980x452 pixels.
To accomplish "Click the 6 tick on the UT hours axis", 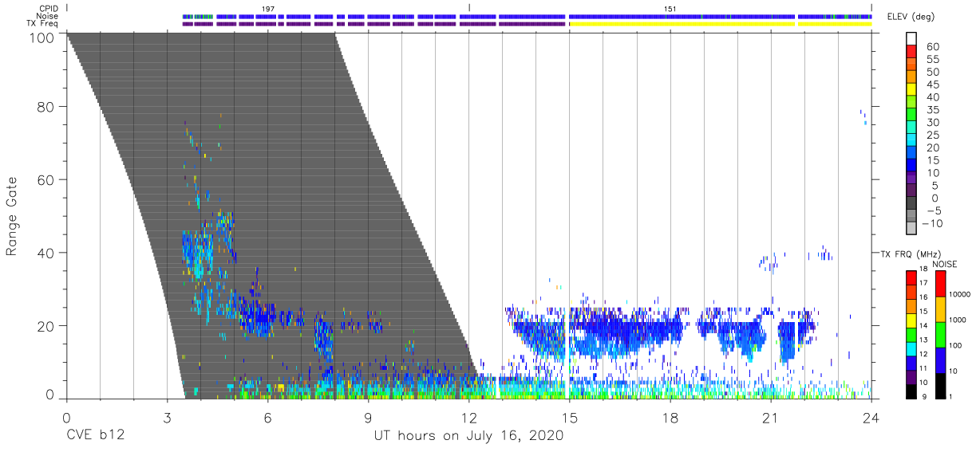I will 268,416.
